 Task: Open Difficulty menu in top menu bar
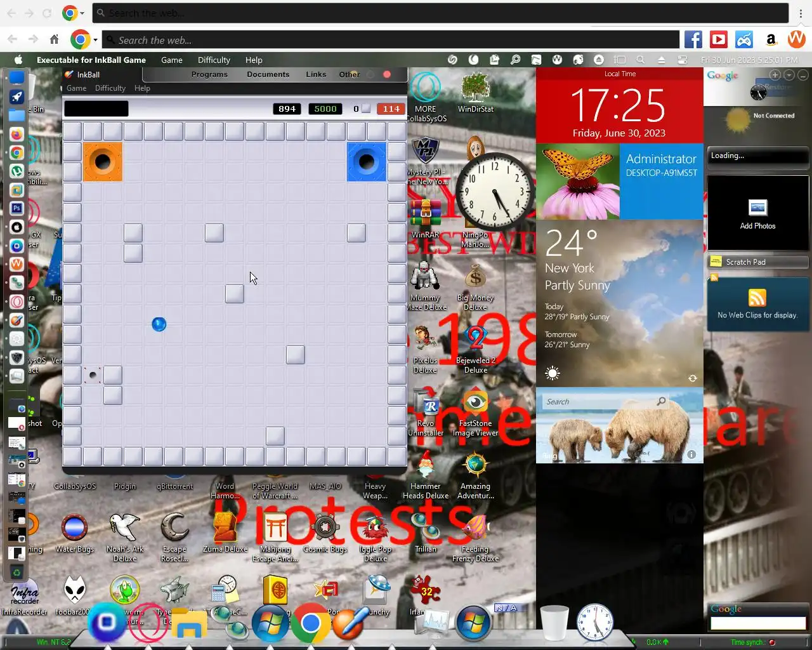point(214,60)
